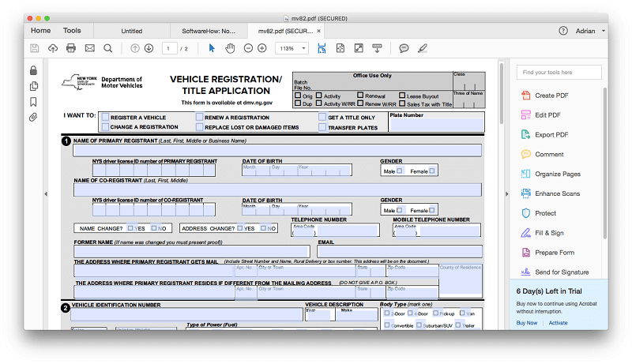Click the Add comment bubble icon

(x=404, y=48)
